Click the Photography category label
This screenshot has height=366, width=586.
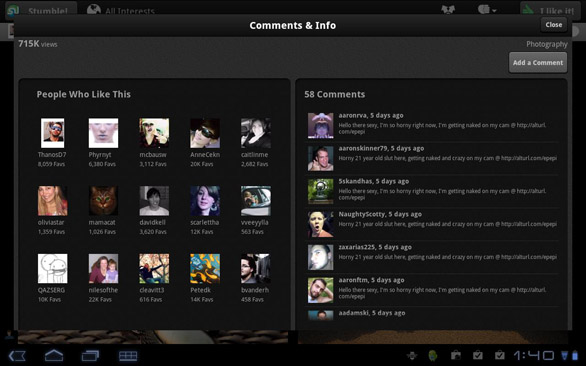(x=547, y=44)
